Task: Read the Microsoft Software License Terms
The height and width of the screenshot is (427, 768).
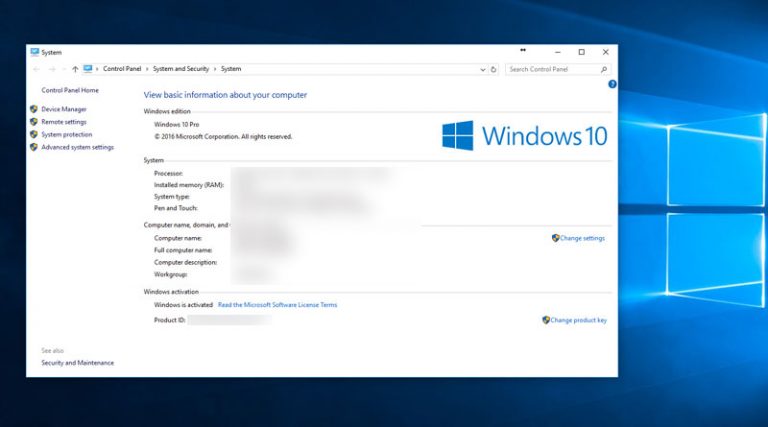Action: tap(277, 305)
